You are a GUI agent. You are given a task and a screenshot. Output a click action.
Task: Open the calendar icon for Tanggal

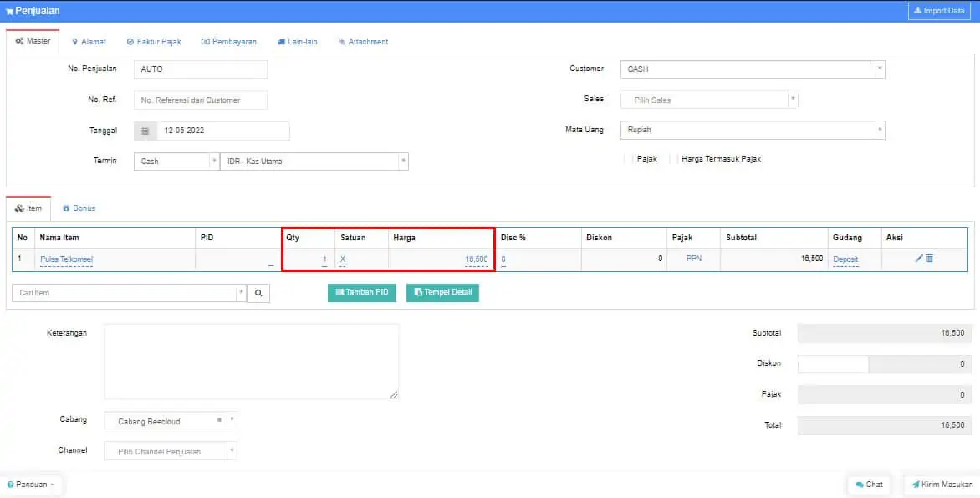click(145, 131)
